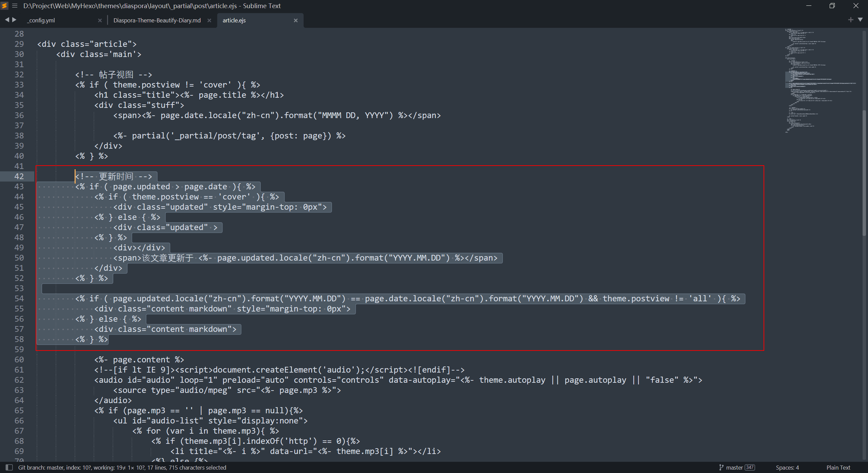Open the hamburger main menu

tap(15, 6)
